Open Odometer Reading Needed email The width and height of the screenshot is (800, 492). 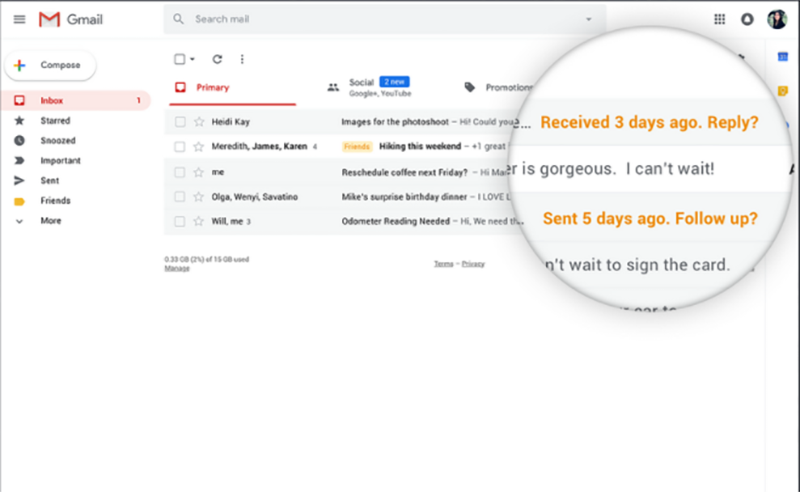[395, 221]
